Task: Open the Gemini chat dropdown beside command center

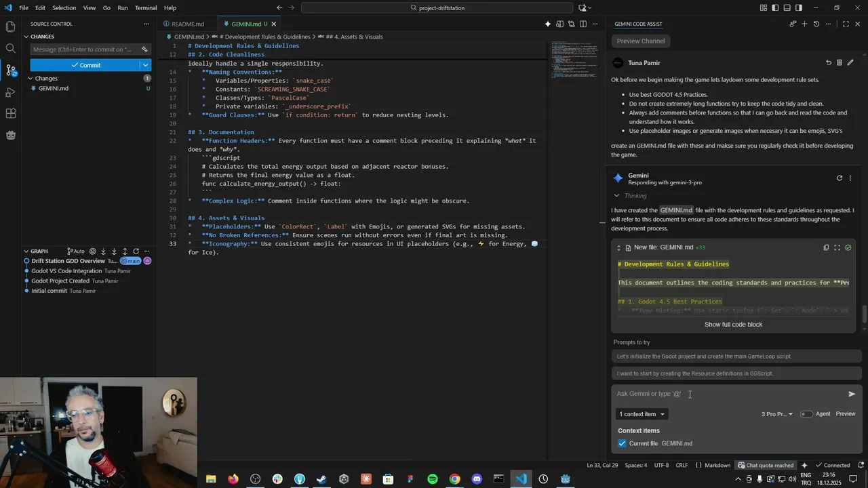Action: [x=585, y=7]
